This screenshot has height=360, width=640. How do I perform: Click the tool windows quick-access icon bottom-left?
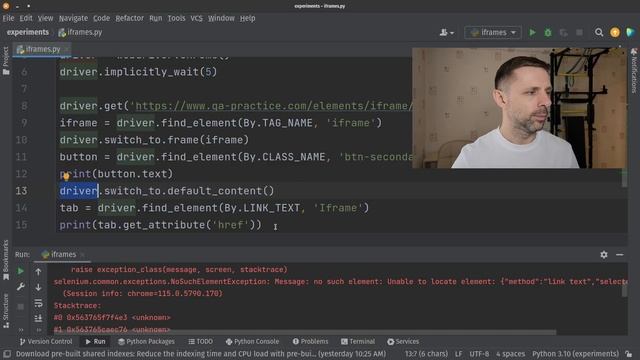(x=7, y=354)
